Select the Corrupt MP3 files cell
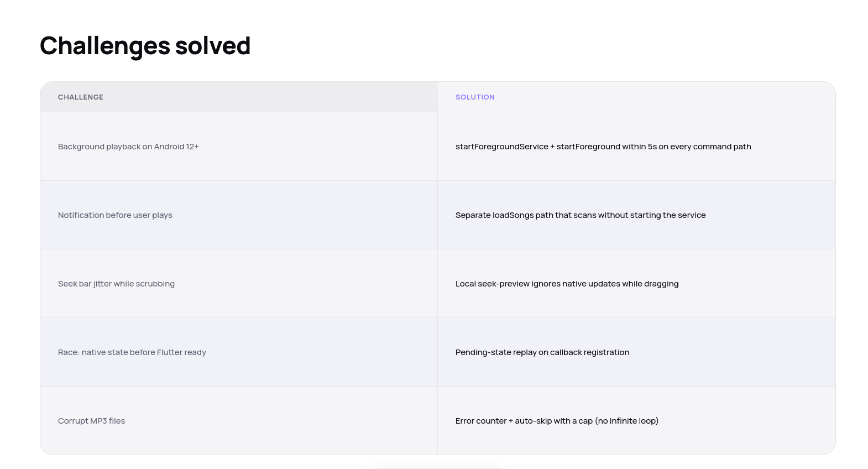The height and width of the screenshot is (469, 868). coord(239,421)
